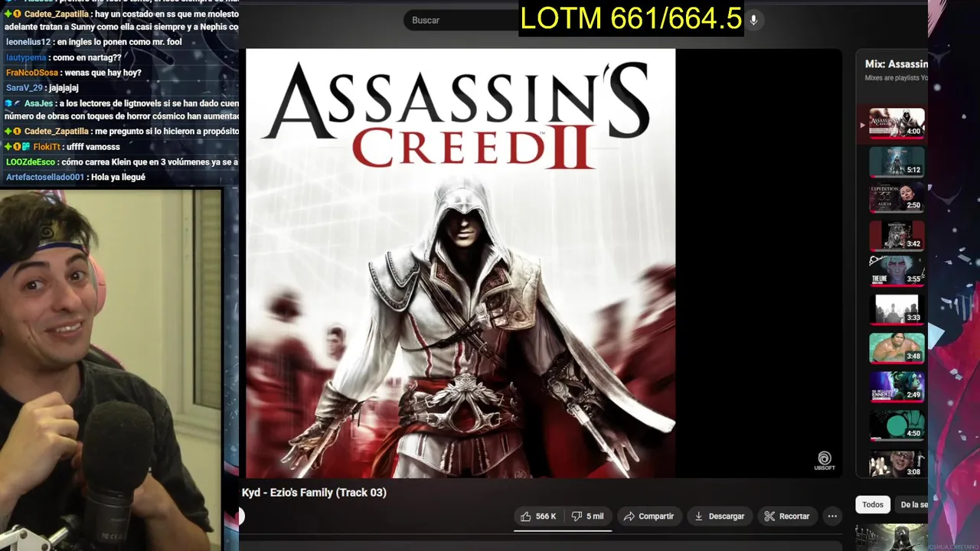This screenshot has width=980, height=551.
Task: Click the 'Mix: Assassin' playlist title
Action: tap(896, 64)
